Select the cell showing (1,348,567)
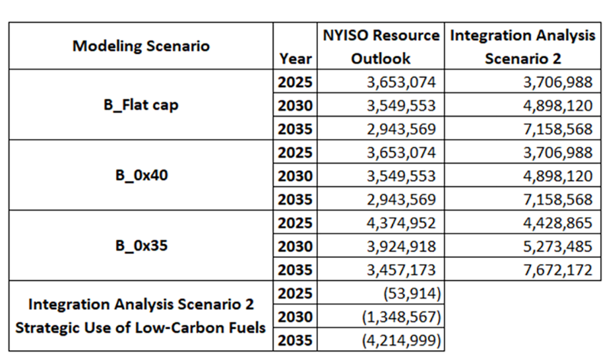The width and height of the screenshot is (611, 364). [401, 316]
